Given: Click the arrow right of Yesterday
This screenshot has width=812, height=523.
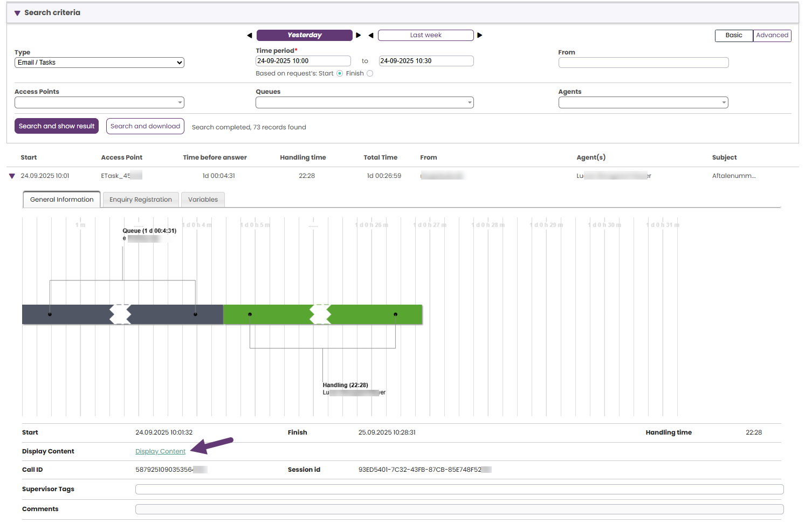Looking at the screenshot, I should tap(359, 36).
